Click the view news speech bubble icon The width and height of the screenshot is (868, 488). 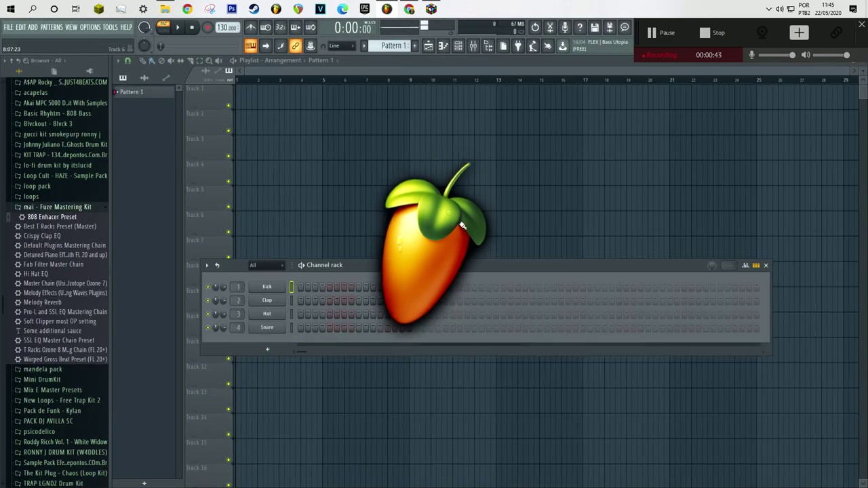coord(625,27)
